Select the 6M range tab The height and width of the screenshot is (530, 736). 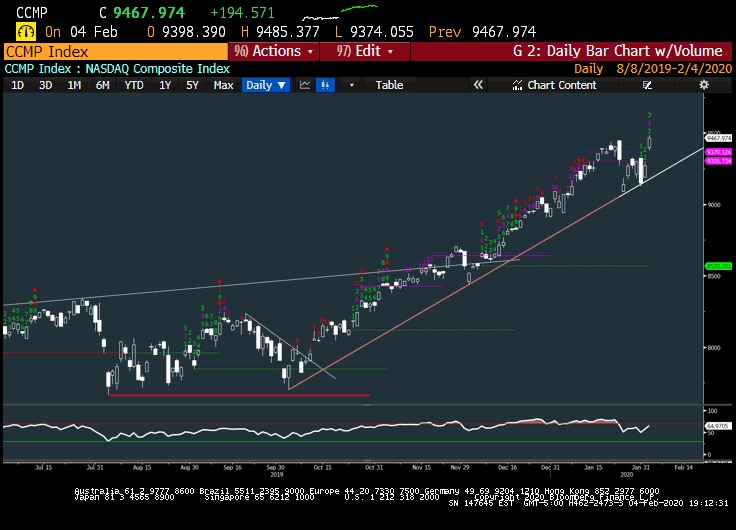point(103,85)
